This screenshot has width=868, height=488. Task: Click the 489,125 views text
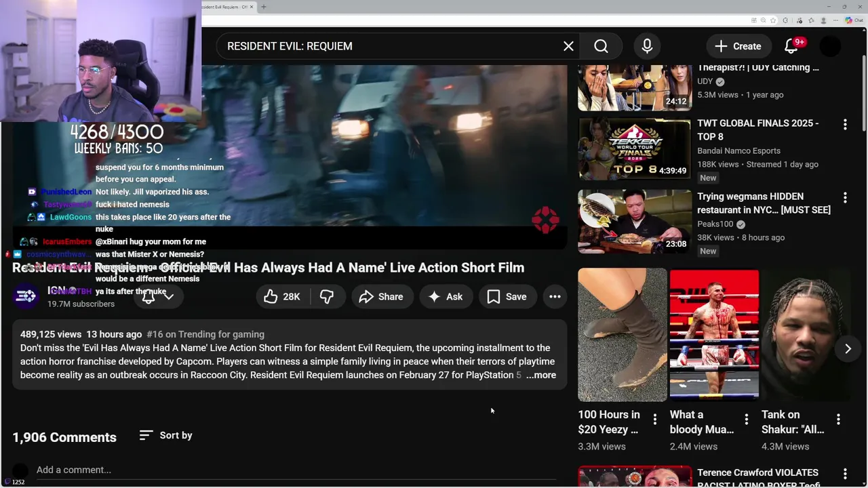click(51, 334)
